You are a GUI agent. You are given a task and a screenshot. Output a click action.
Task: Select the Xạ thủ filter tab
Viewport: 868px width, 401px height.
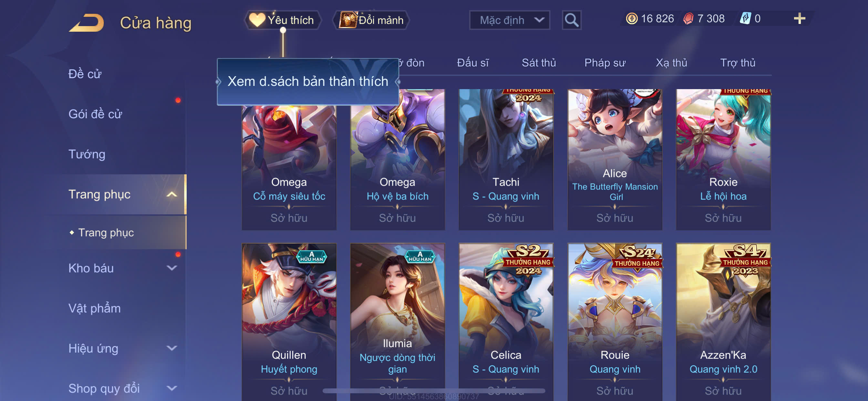[x=671, y=63]
